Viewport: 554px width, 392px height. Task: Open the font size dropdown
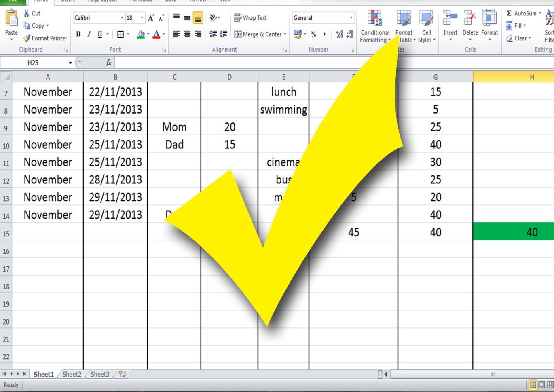tap(142, 18)
